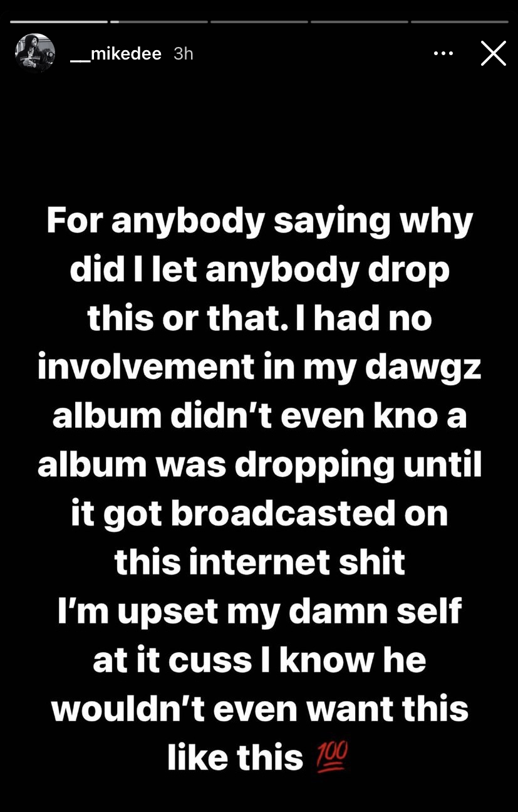Image resolution: width=518 pixels, height=812 pixels.
Task: Tap the __mikedee username link
Action: point(116,54)
